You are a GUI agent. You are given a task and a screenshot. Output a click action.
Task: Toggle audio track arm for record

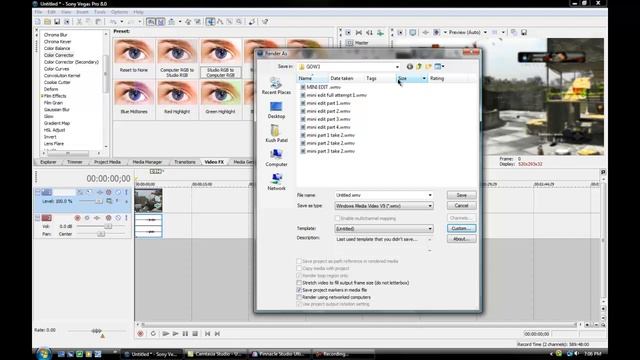click(78, 218)
